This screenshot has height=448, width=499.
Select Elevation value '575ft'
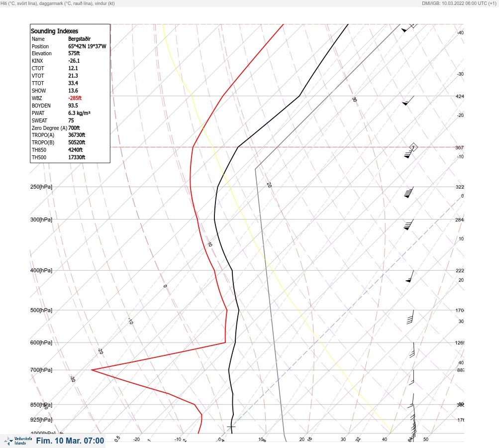(x=74, y=53)
